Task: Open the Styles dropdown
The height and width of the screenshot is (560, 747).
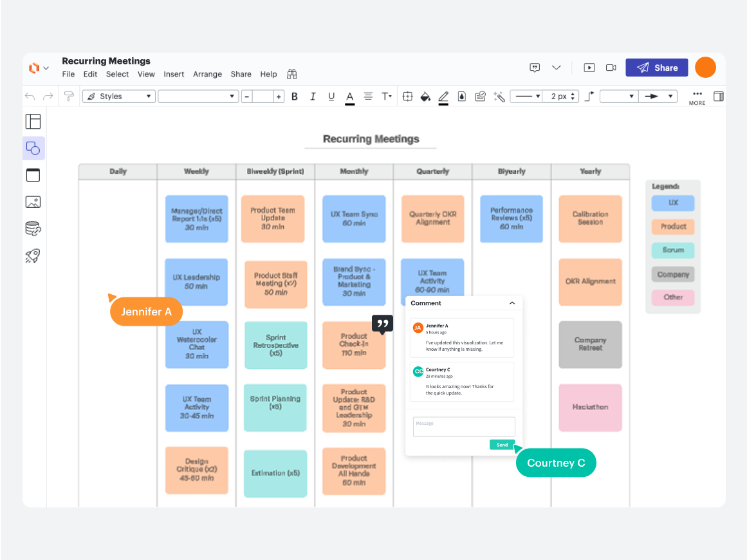Action: tap(119, 97)
